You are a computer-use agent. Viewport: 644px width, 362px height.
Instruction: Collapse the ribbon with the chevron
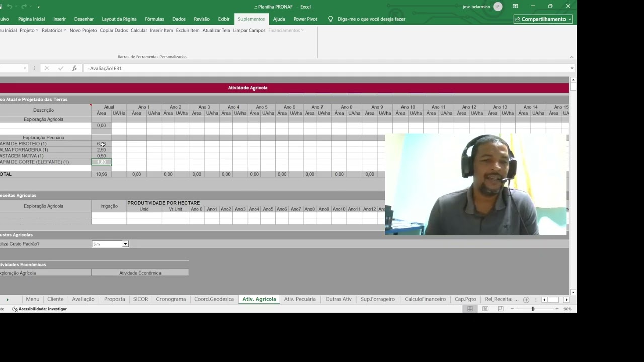point(572,57)
